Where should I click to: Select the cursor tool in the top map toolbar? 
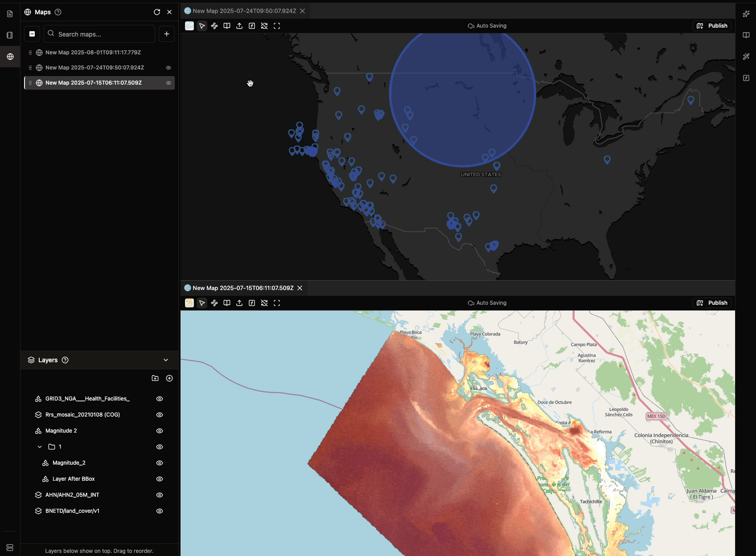click(202, 26)
